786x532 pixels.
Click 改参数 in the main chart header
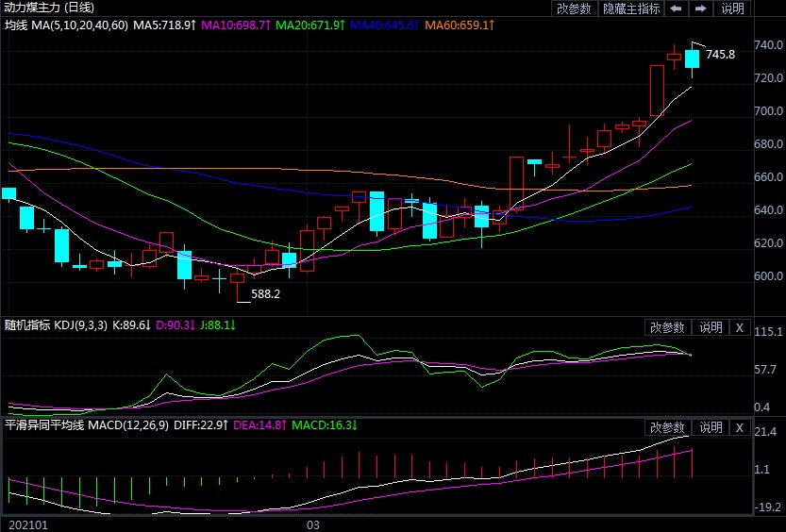(x=574, y=8)
